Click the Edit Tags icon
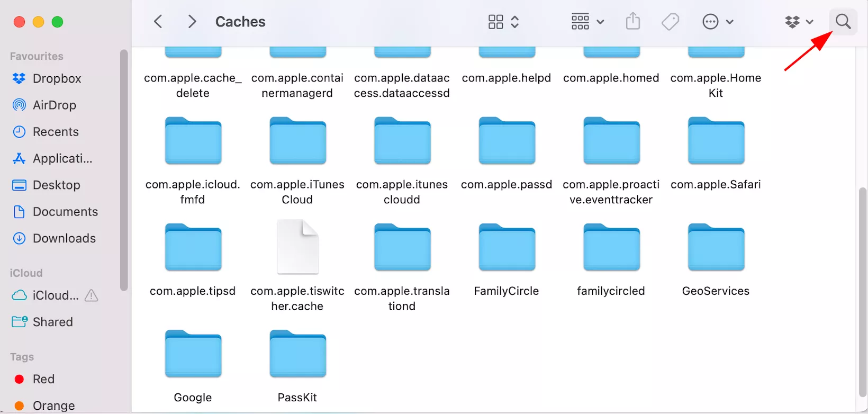The width and height of the screenshot is (868, 414). [x=670, y=22]
